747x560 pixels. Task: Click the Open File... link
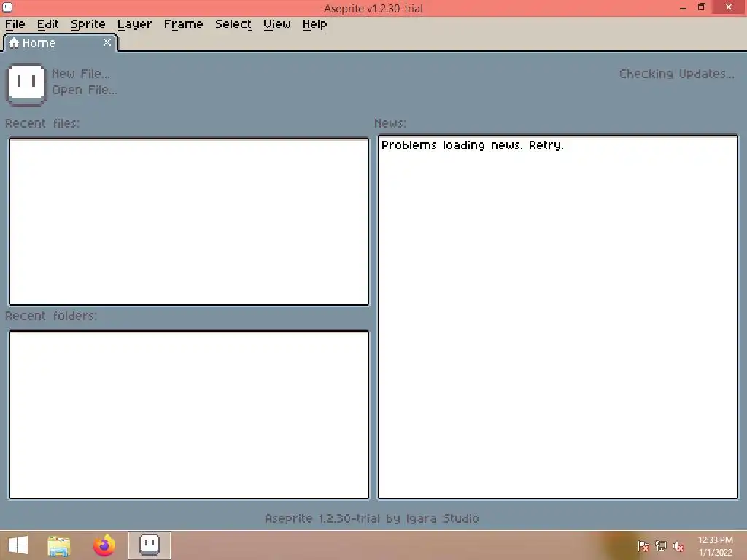tap(85, 90)
